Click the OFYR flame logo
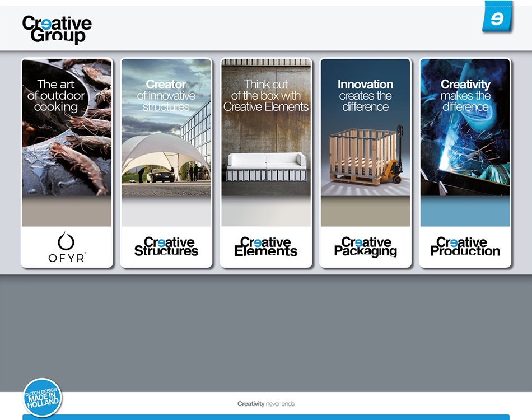Screen dimensions: 532x420 click(67, 247)
